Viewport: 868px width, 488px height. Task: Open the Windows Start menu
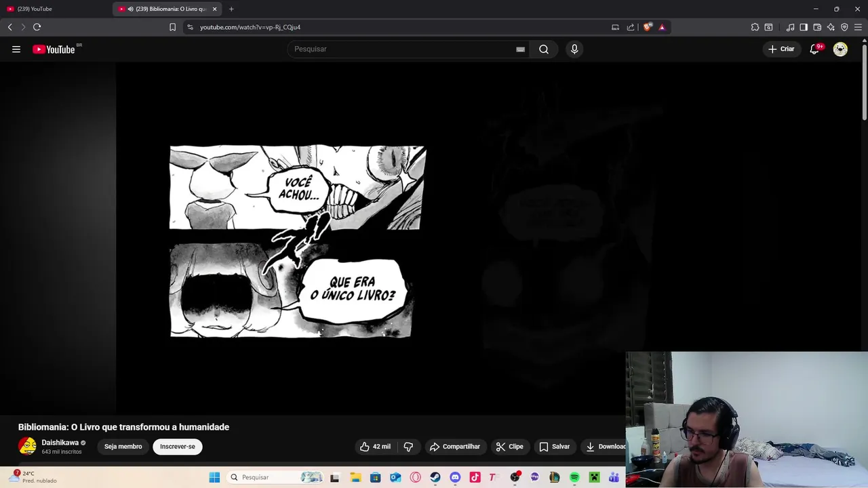tap(214, 477)
